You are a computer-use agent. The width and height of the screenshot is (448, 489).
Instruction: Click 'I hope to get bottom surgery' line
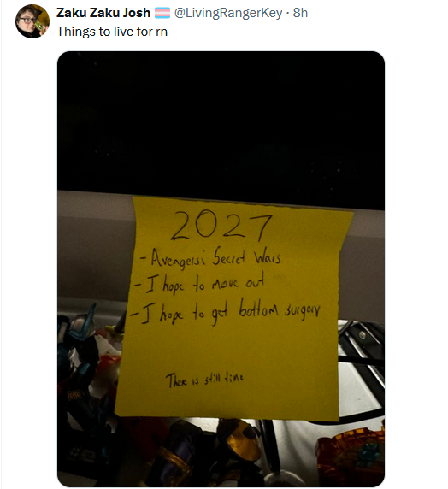226,310
